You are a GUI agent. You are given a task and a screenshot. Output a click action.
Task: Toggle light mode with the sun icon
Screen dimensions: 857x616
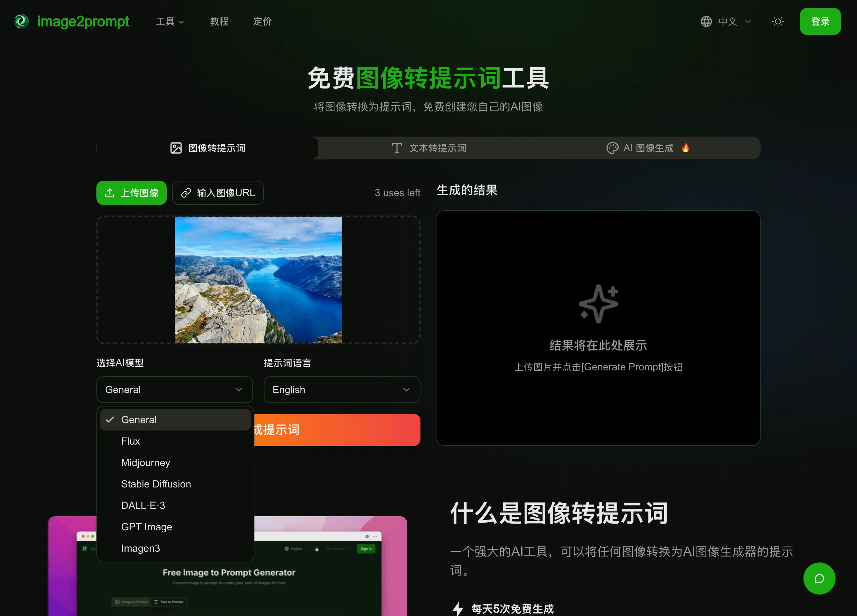click(x=778, y=21)
